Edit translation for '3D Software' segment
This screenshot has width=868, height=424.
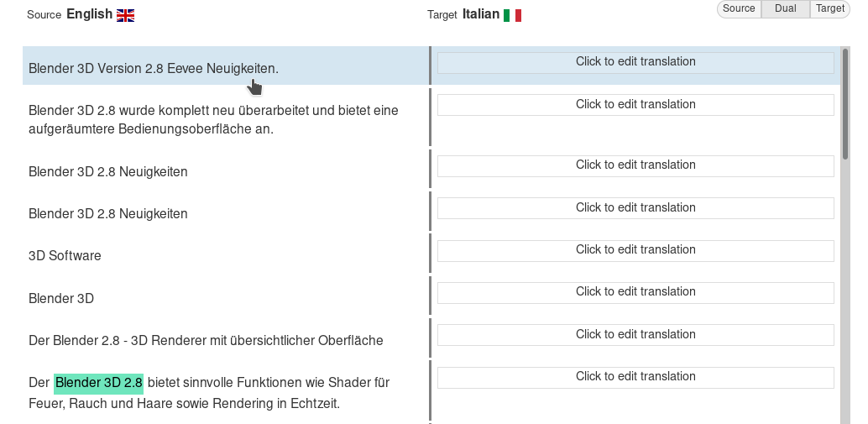635,250
